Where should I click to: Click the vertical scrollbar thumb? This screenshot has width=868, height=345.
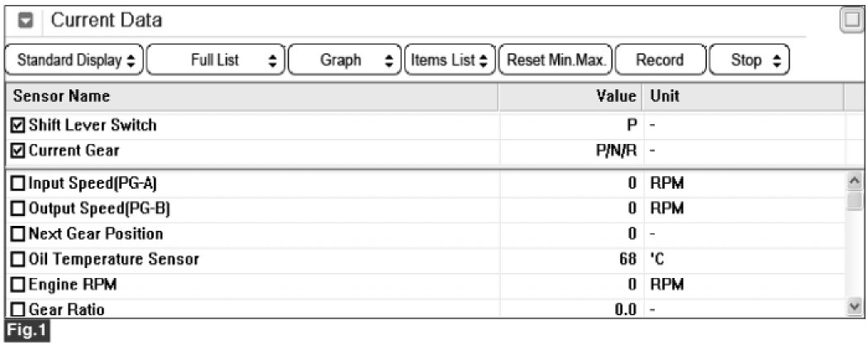855,200
